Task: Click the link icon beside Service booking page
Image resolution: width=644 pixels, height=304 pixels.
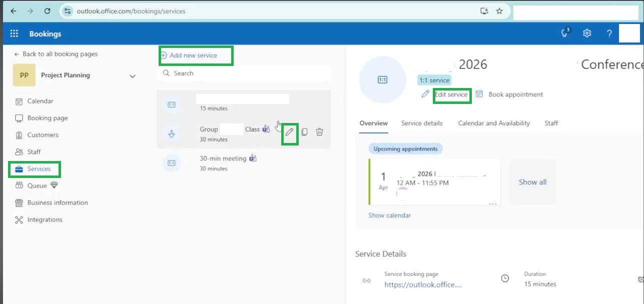Action: 366,280
